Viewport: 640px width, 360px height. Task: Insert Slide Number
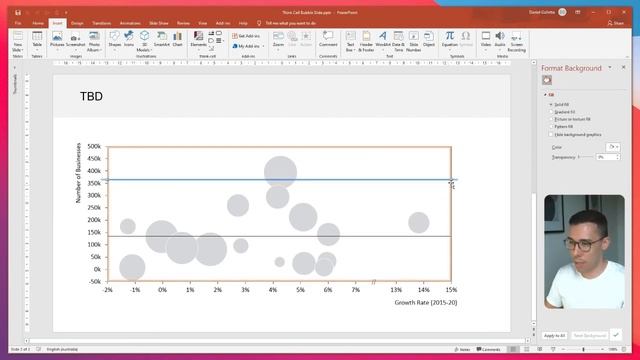point(413,41)
